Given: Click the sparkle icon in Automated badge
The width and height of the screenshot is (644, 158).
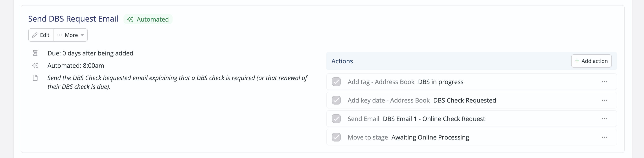Looking at the screenshot, I should (x=130, y=19).
